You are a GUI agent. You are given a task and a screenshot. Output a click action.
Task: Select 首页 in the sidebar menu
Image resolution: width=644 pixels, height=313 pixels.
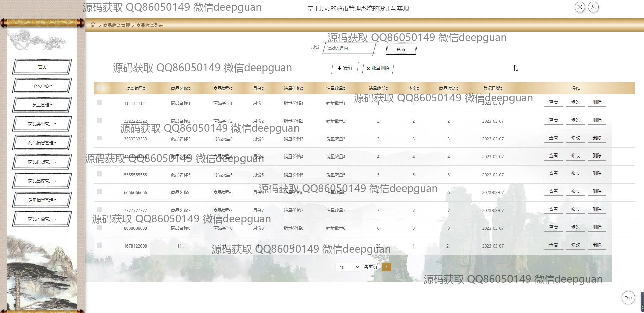[42, 66]
